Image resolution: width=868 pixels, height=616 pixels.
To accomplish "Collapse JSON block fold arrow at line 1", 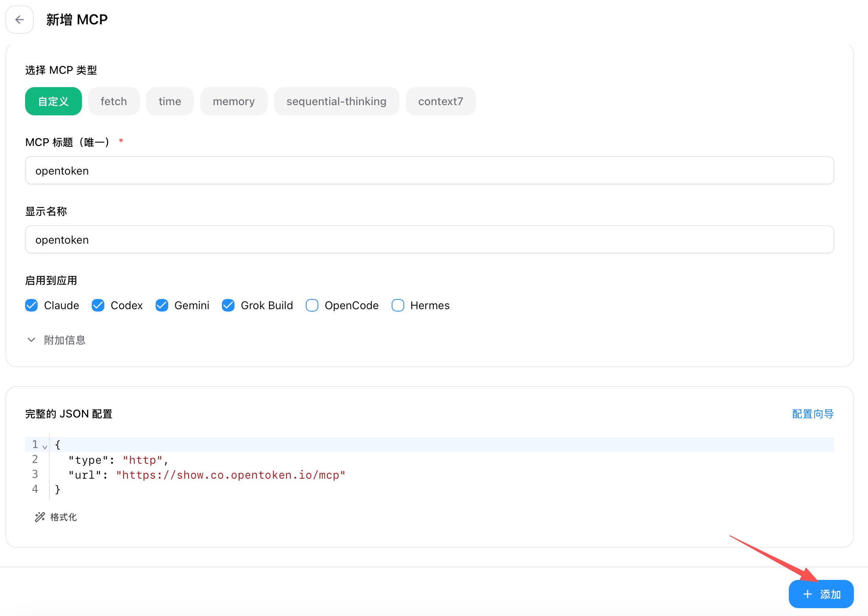I will 45,447.
